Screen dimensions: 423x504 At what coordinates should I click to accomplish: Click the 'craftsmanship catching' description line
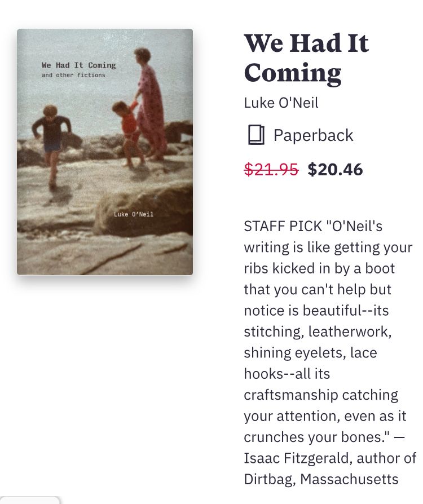click(320, 395)
